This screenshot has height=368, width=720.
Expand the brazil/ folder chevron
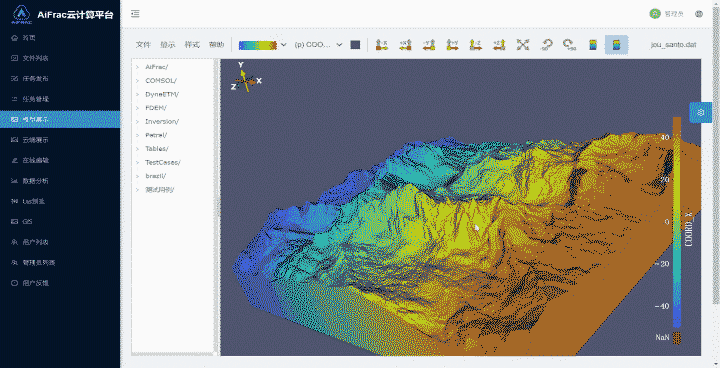tap(137, 176)
